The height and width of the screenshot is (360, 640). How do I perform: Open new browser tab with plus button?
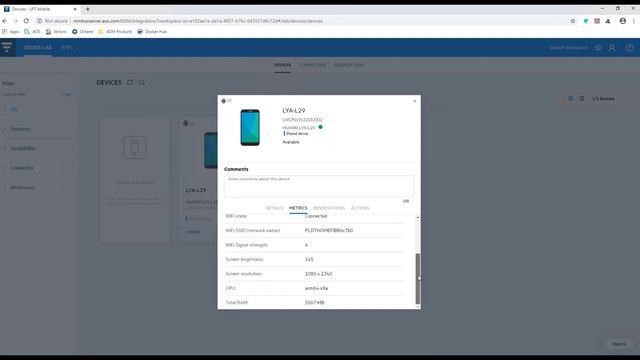pos(87,9)
